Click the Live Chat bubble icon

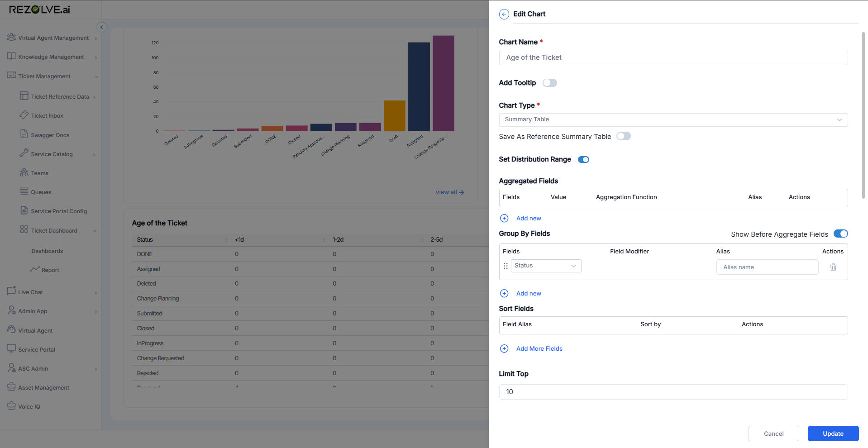[x=11, y=291]
